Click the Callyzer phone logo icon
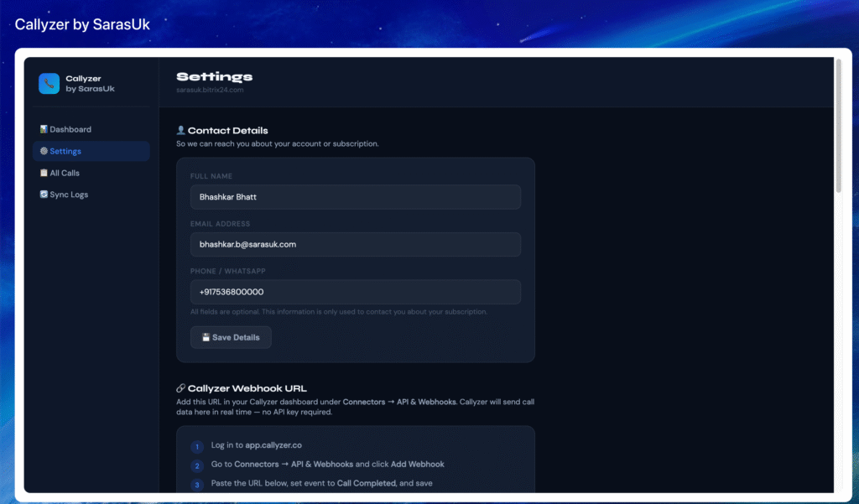Screen dimensions: 859x504 pos(49,83)
